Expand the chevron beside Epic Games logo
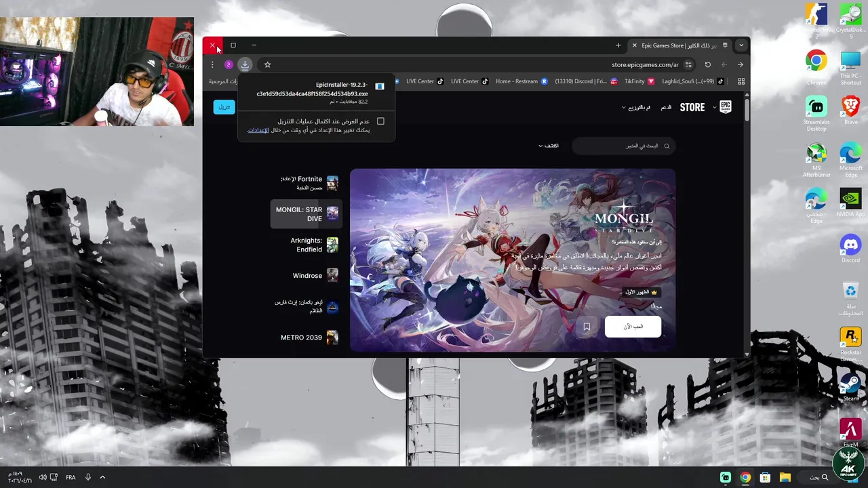Screen dimensions: 868x488 point(714,107)
